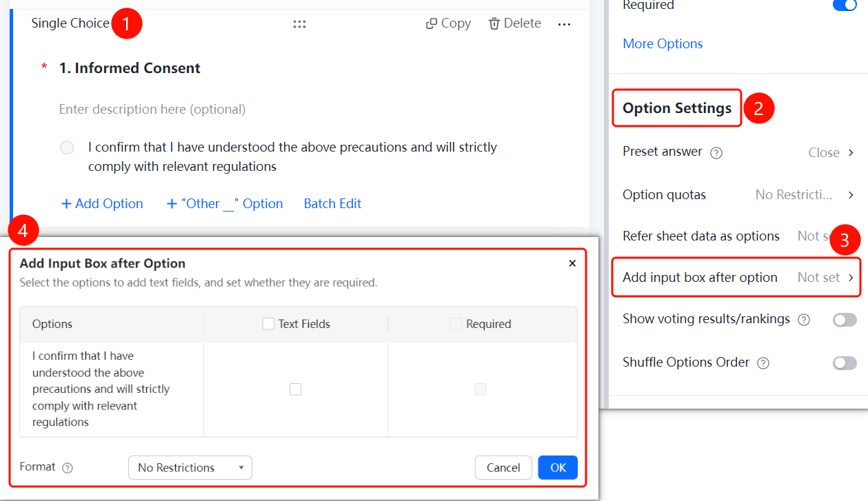Image resolution: width=868 pixels, height=501 pixels.
Task: Check the Required column header checkbox
Action: point(456,324)
